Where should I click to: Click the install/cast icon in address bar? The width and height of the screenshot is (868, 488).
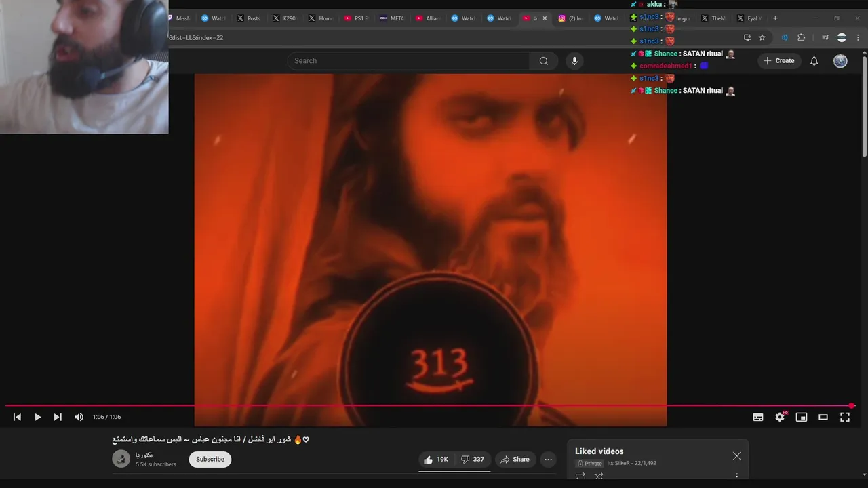click(747, 37)
